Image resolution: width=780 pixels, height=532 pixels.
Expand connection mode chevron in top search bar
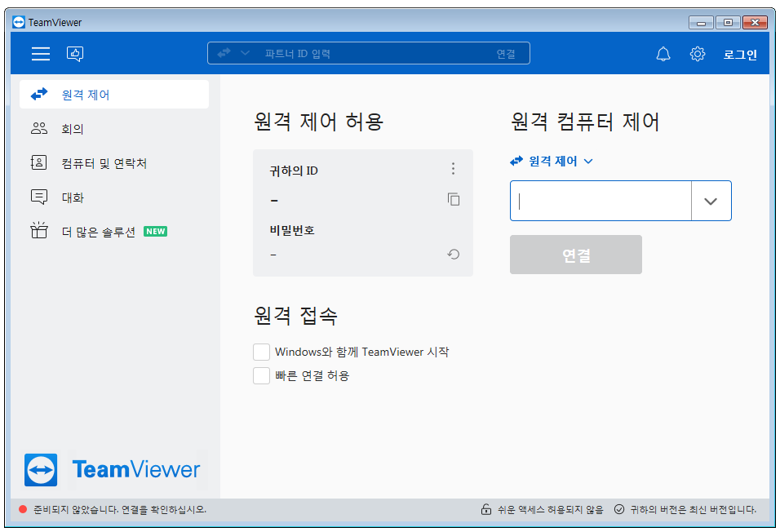coord(245,53)
